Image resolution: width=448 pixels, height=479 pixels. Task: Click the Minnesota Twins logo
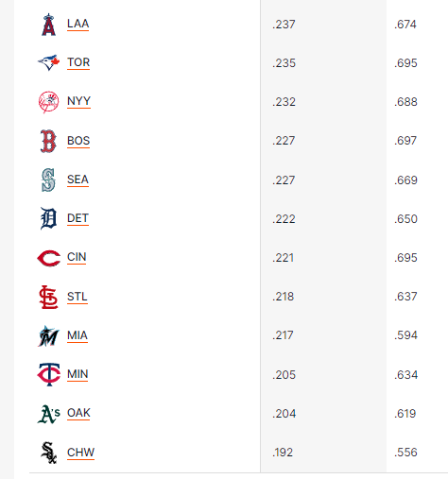[48, 374]
